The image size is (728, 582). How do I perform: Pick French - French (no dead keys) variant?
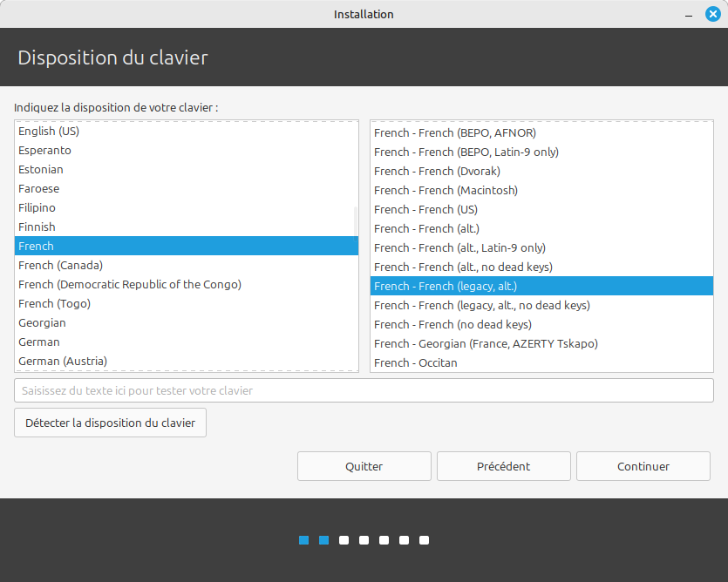point(541,325)
